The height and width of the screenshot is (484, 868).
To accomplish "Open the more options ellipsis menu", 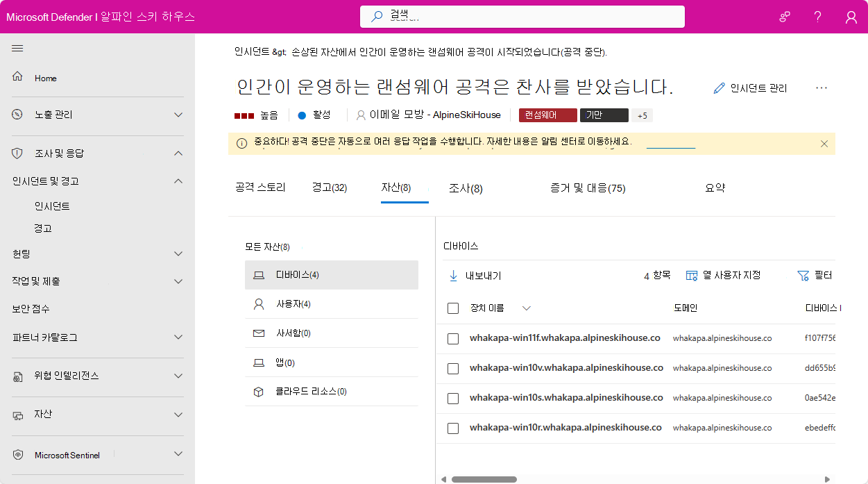I will [x=822, y=87].
